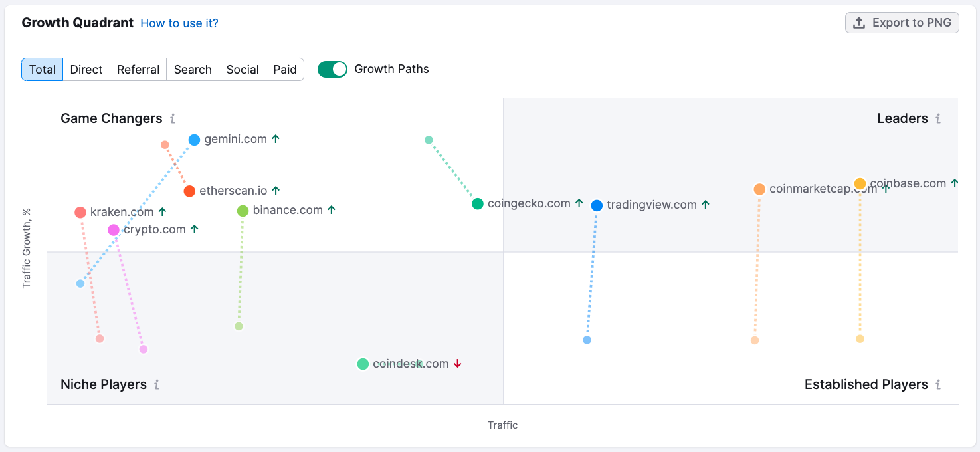This screenshot has height=452, width=980.
Task: Click the Leaders quadrant title
Action: tap(902, 118)
